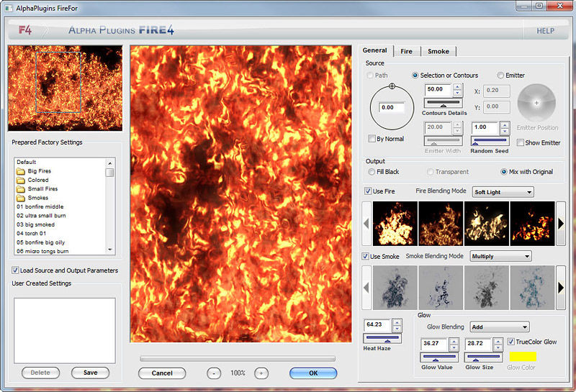Select the fourth fire preset thumbnail
576x392 pixels.
(532, 224)
